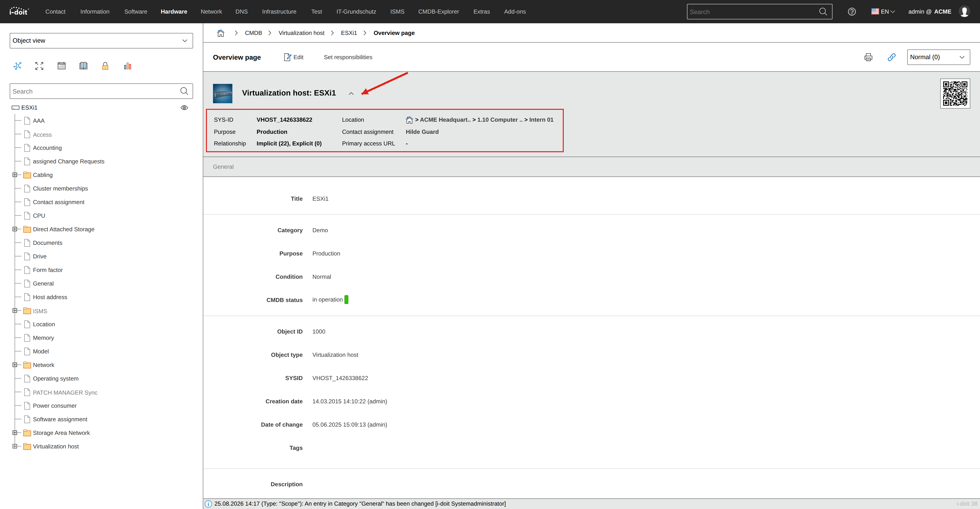The height and width of the screenshot is (509, 980).
Task: Open the IT-Grundschutz menu
Action: [356, 12]
